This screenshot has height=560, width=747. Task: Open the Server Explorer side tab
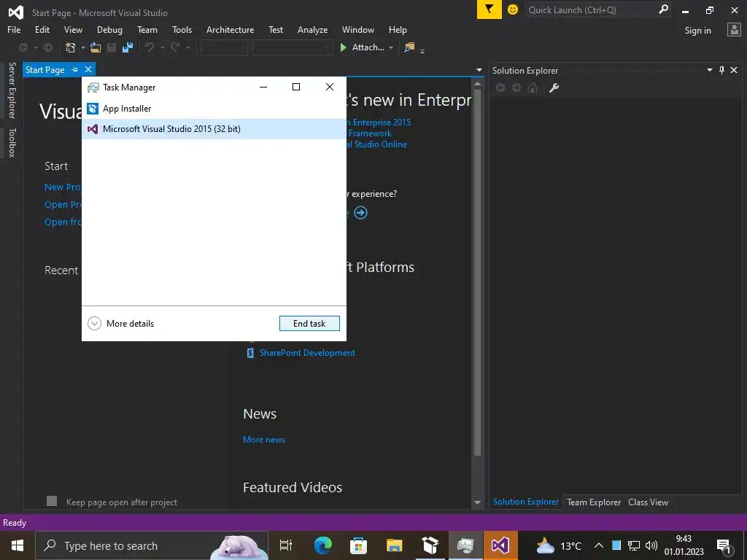coord(12,90)
